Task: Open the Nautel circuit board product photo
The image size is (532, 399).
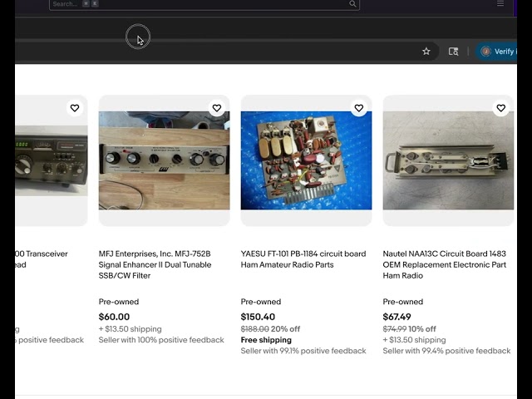Action: point(448,160)
